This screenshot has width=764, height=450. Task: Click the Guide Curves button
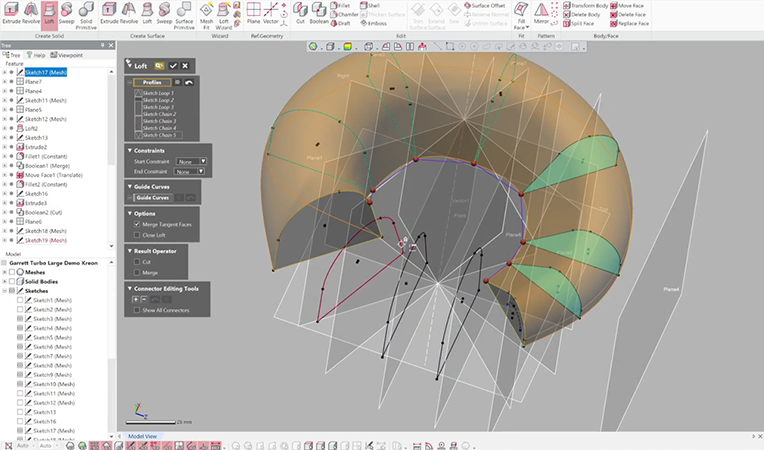pyautogui.click(x=153, y=198)
